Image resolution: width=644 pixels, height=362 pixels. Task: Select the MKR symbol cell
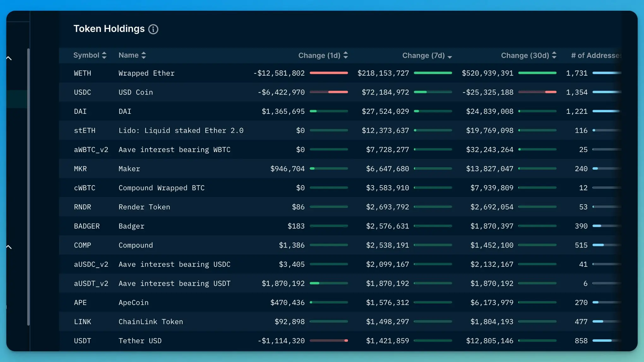pyautogui.click(x=80, y=169)
